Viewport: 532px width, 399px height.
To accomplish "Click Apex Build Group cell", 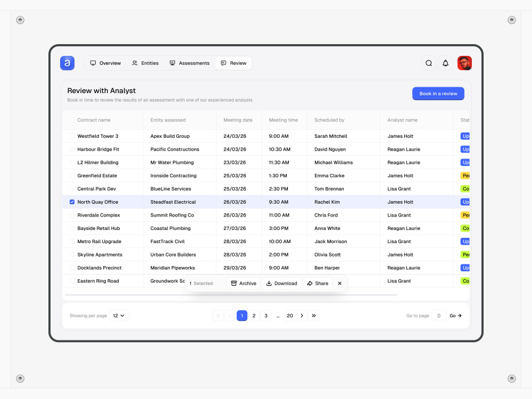I will coord(170,136).
